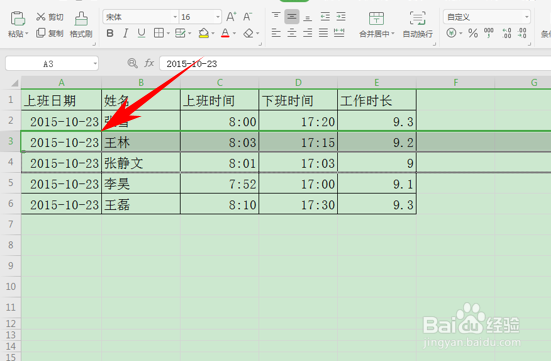Expand fill color options arrow

pyautogui.click(x=213, y=34)
